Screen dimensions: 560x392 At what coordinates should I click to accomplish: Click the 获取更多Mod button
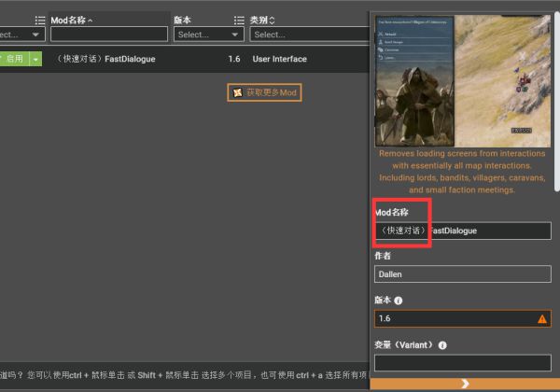coord(265,92)
